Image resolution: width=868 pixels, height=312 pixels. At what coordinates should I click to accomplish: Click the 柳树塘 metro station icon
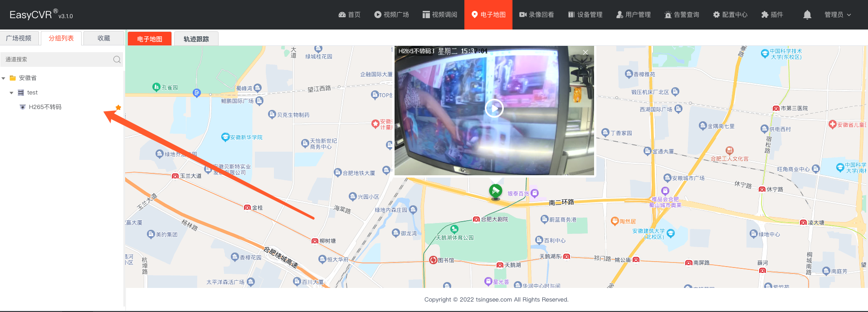[315, 241]
